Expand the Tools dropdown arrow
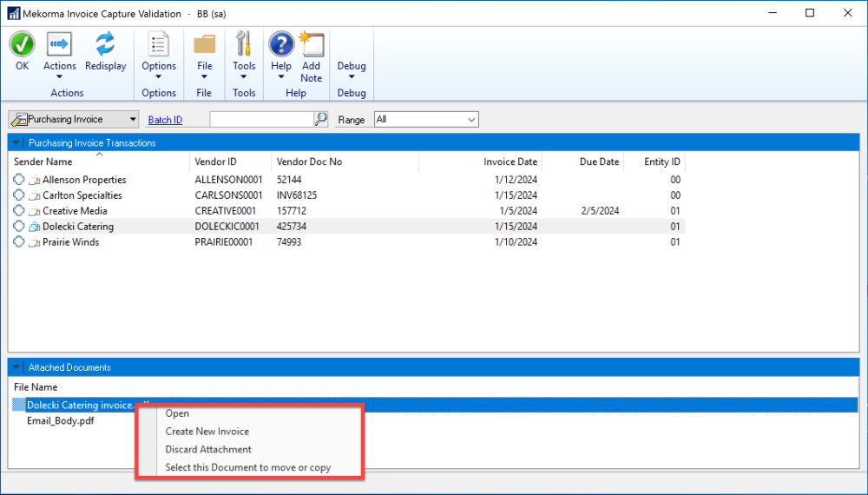Viewport: 868px width, 495px height. point(244,77)
